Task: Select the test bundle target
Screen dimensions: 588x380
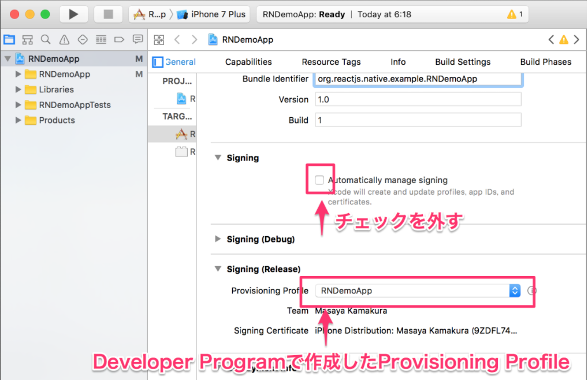Action: [x=186, y=151]
